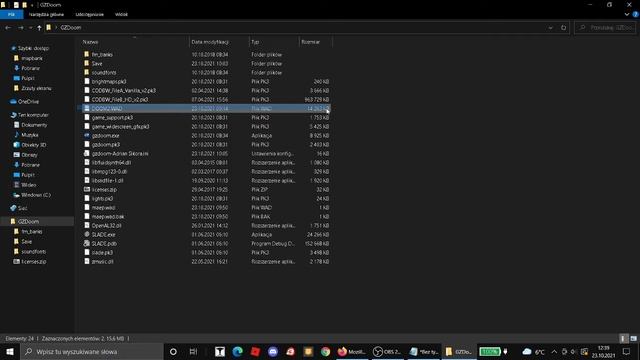Image resolution: width=640 pixels, height=360 pixels.
Task: Open mapbank folder in quick access
Action: point(32,58)
